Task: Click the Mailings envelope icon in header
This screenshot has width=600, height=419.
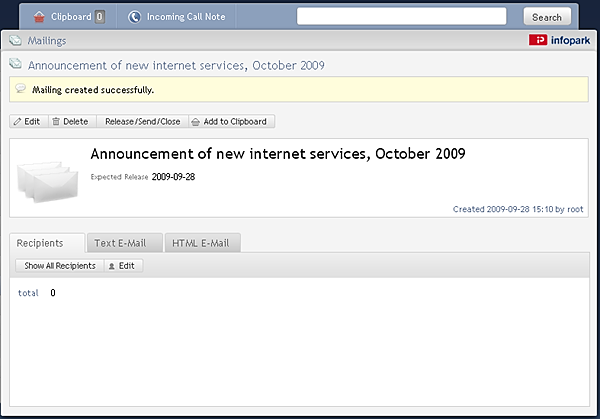Action: 15,40
